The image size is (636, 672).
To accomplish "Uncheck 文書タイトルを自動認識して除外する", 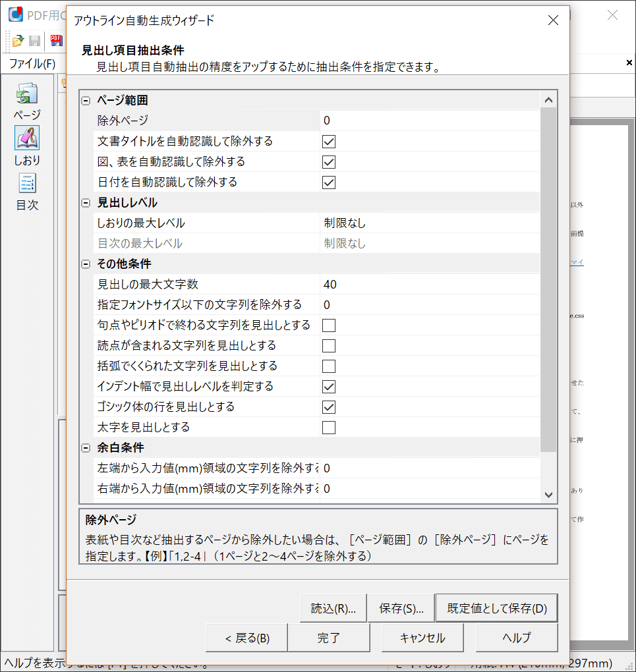I will 329,142.
